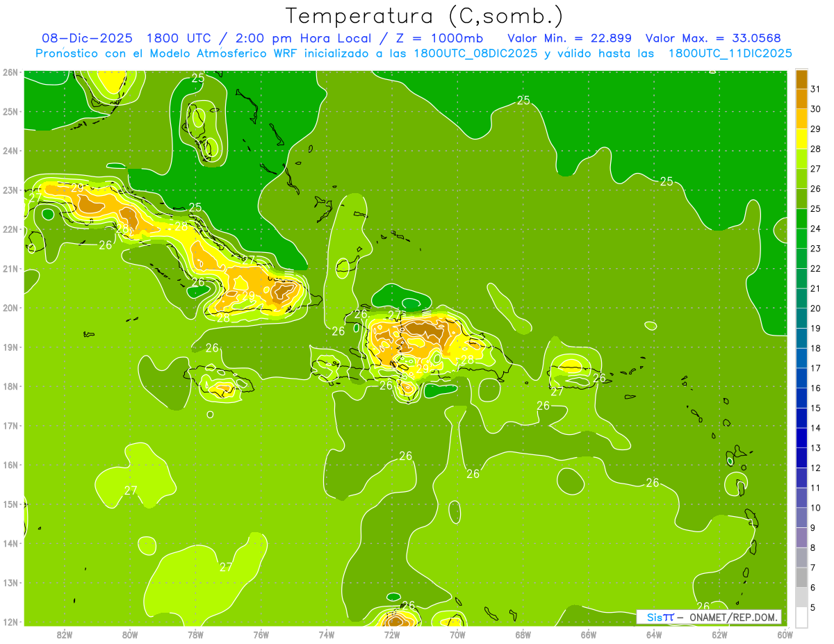Click the '80W' longitude axis label

(130, 634)
